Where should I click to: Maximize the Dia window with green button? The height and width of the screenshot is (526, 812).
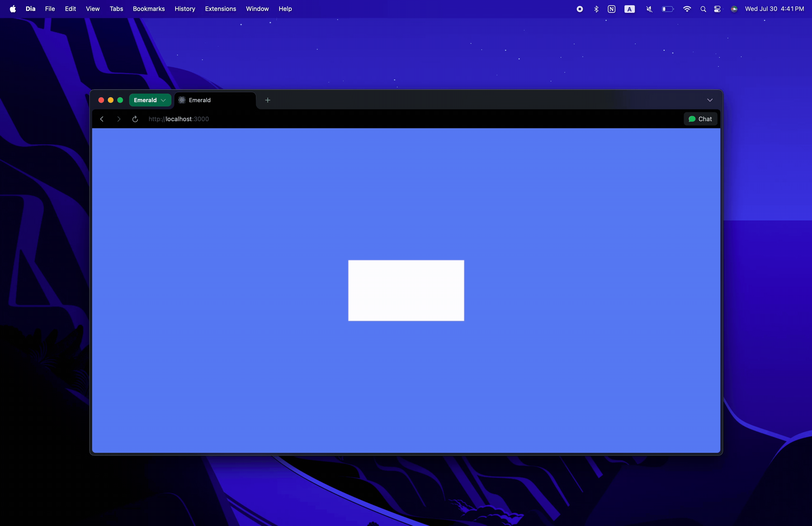click(x=120, y=100)
